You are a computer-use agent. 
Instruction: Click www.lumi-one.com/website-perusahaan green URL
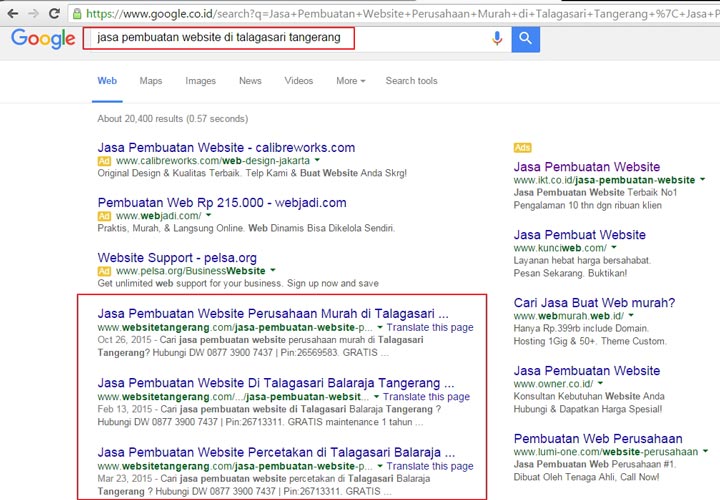(606, 452)
